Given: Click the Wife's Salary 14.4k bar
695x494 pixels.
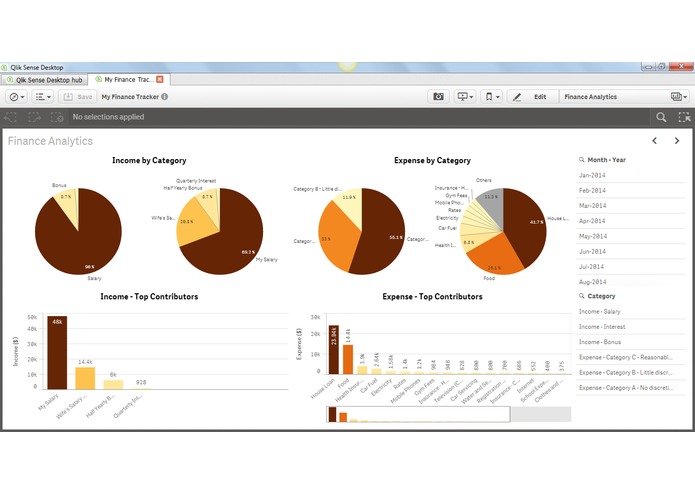Looking at the screenshot, I should click(x=85, y=378).
